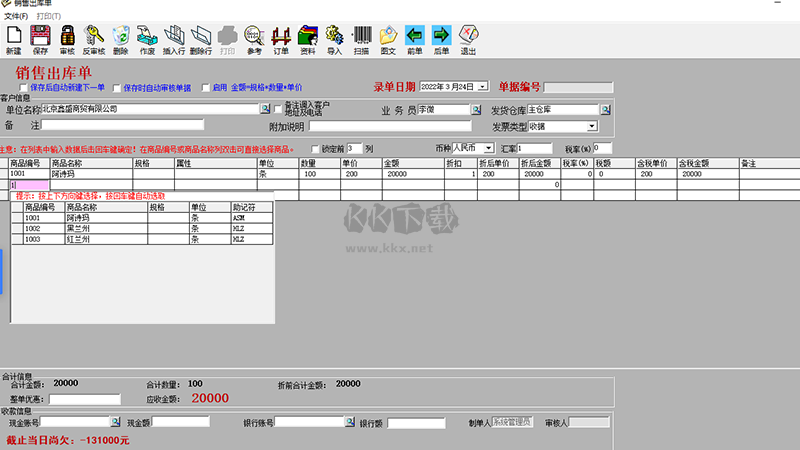Click the 新建 (New) toolbar icon

pos(13,39)
